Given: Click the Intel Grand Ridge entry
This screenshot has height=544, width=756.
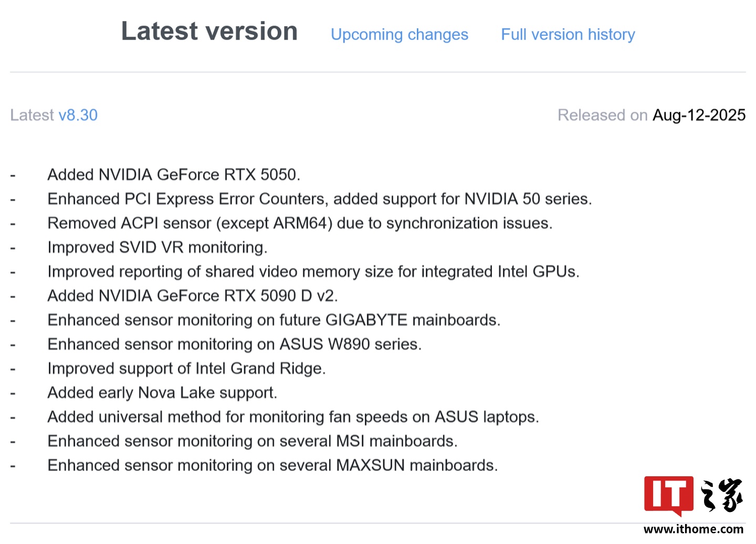Looking at the screenshot, I should 186,368.
